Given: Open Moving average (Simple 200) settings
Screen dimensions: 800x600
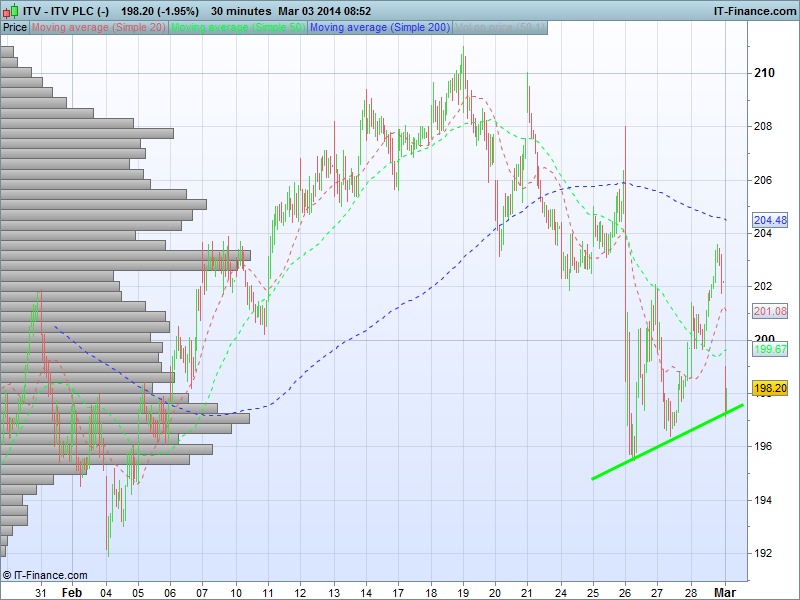Looking at the screenshot, I should point(380,27).
